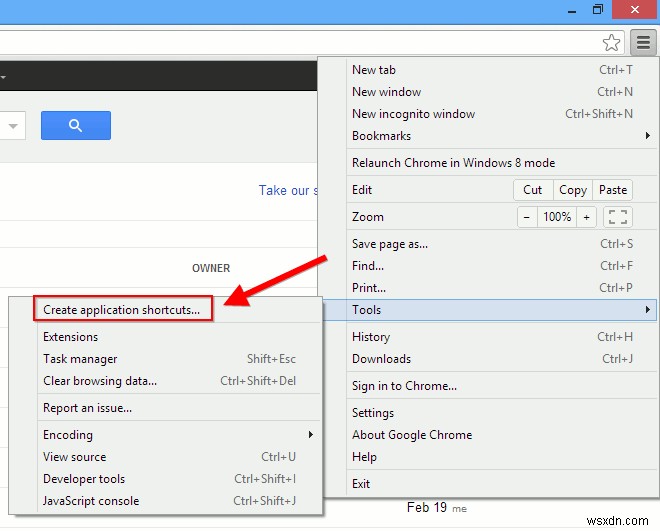Open Developer tools
Screen dimensions: 660x531
179,479
